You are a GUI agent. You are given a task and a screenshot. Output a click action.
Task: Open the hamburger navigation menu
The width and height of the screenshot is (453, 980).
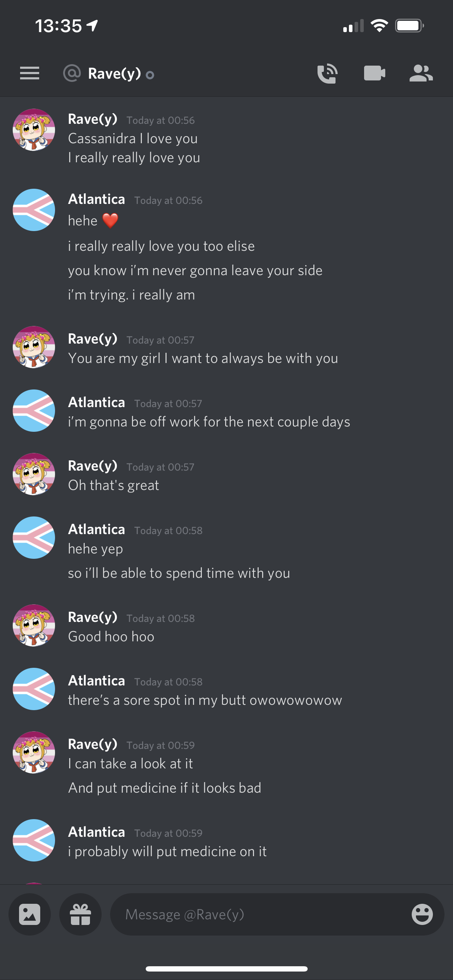30,73
